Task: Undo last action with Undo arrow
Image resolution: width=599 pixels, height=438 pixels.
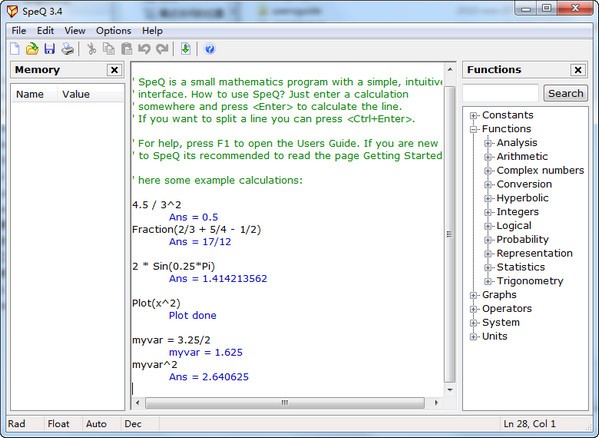Action: coord(144,49)
